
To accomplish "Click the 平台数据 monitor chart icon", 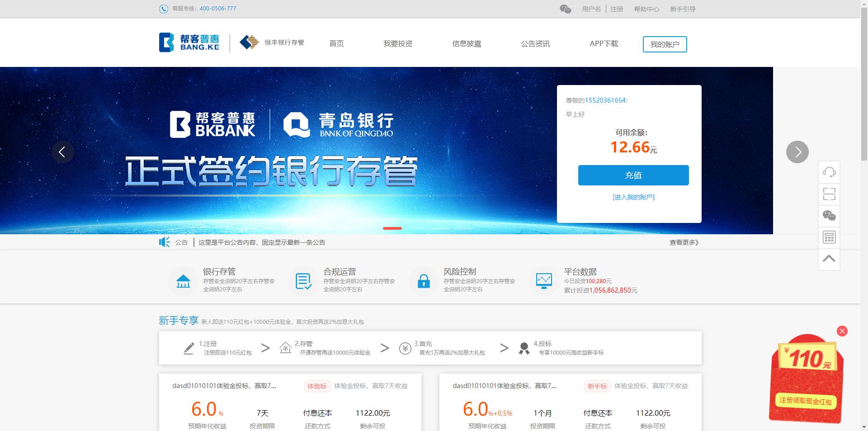I will tap(544, 281).
